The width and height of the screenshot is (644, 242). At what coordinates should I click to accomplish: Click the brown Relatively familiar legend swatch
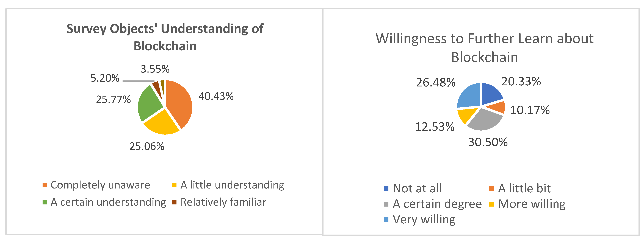click(175, 202)
